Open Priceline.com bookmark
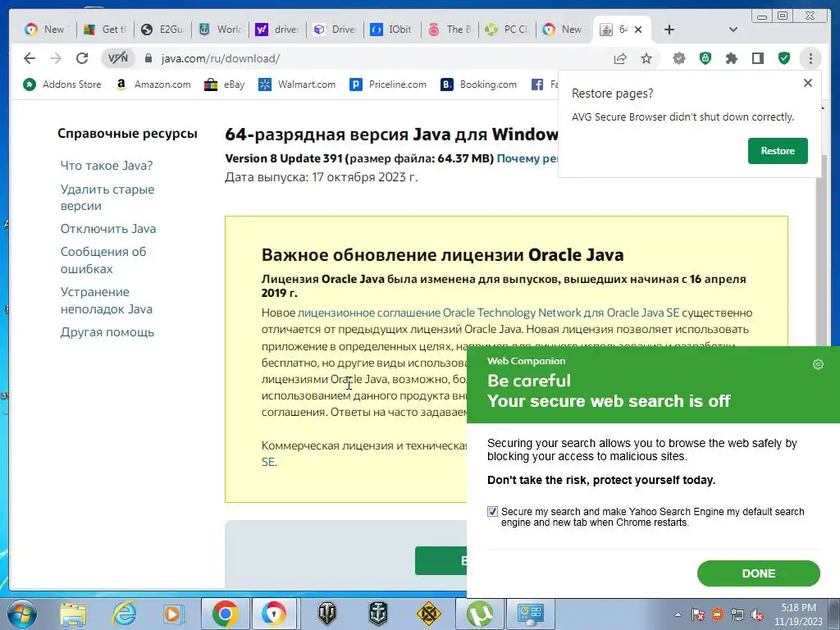Screen dimensions: 840x630 point(388,84)
